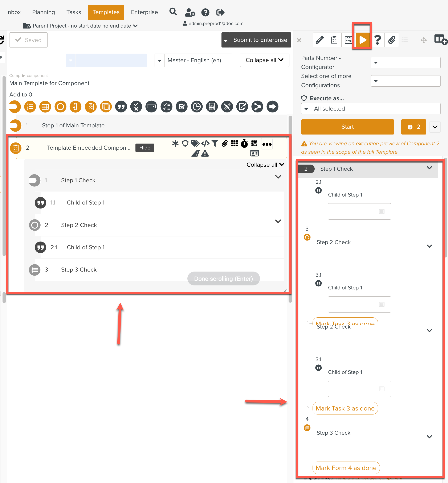Open Parts Number - Configurator dropdown
Viewport: 448px width, 483px height.
point(406,62)
